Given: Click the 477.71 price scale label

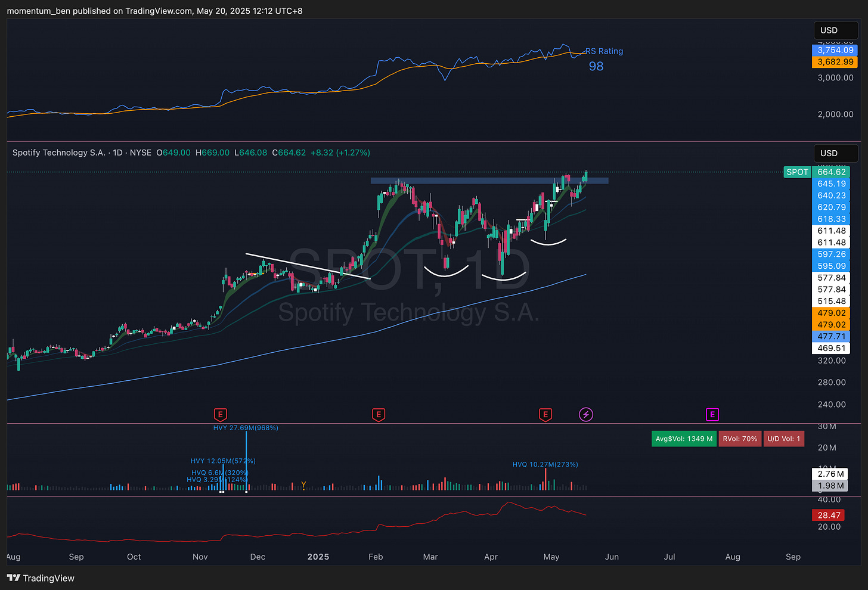Looking at the screenshot, I should (831, 337).
